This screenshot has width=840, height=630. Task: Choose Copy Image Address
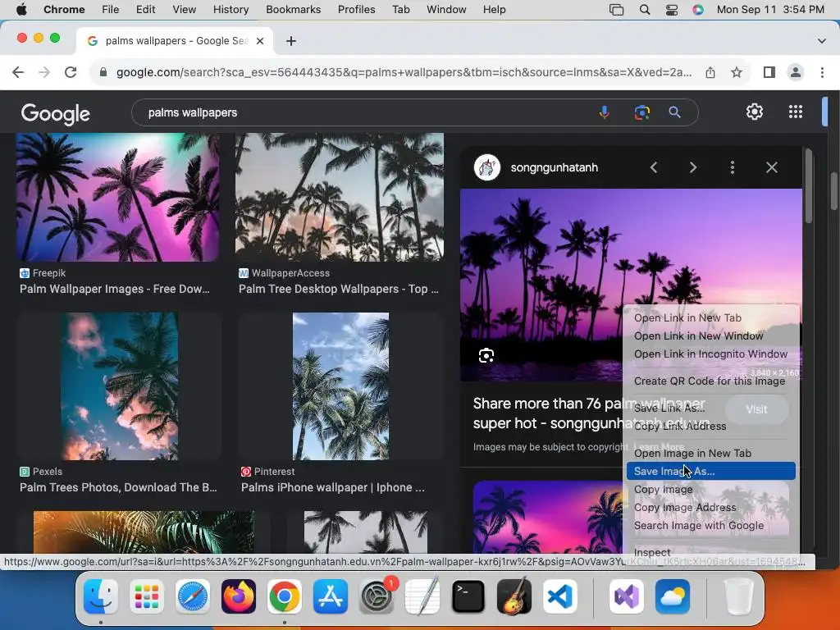tap(711, 507)
